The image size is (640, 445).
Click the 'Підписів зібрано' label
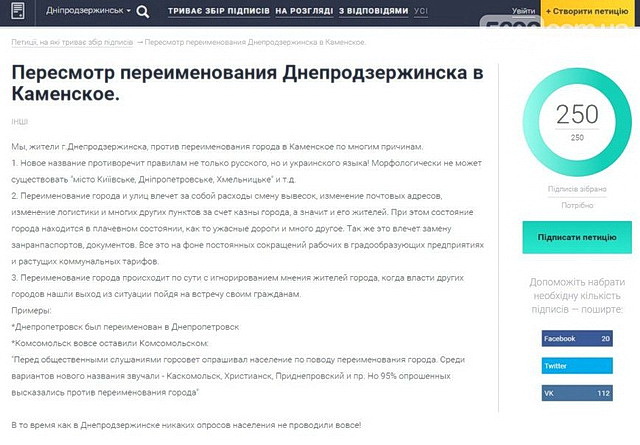pos(577,189)
